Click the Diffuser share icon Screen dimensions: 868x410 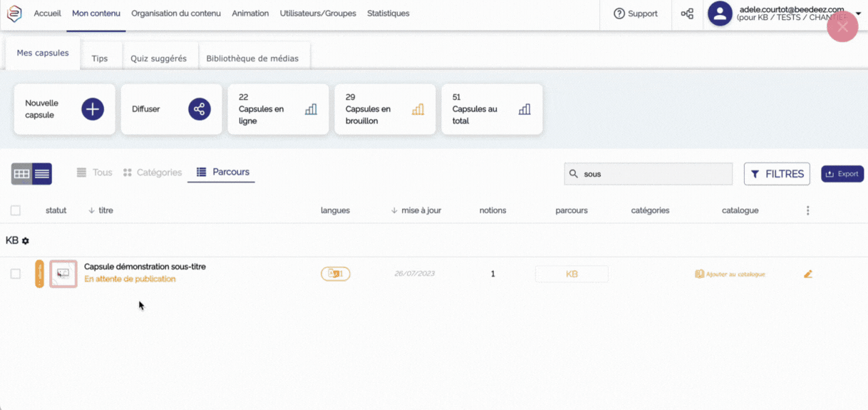pyautogui.click(x=200, y=109)
